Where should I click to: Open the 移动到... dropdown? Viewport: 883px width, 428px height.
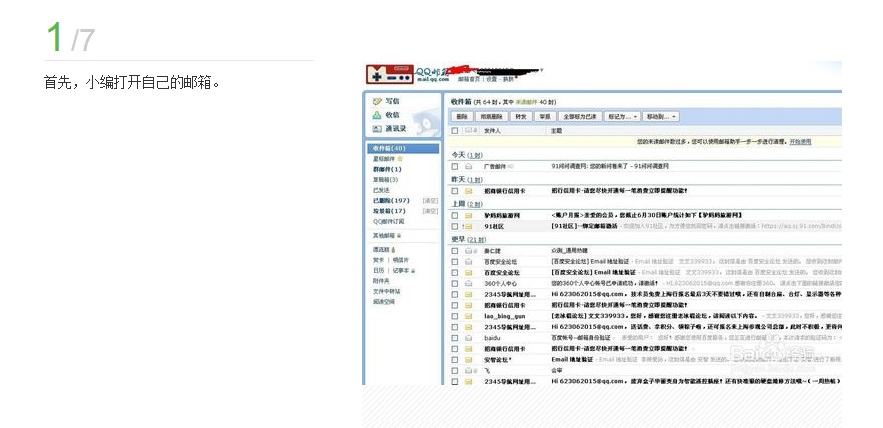tap(661, 117)
